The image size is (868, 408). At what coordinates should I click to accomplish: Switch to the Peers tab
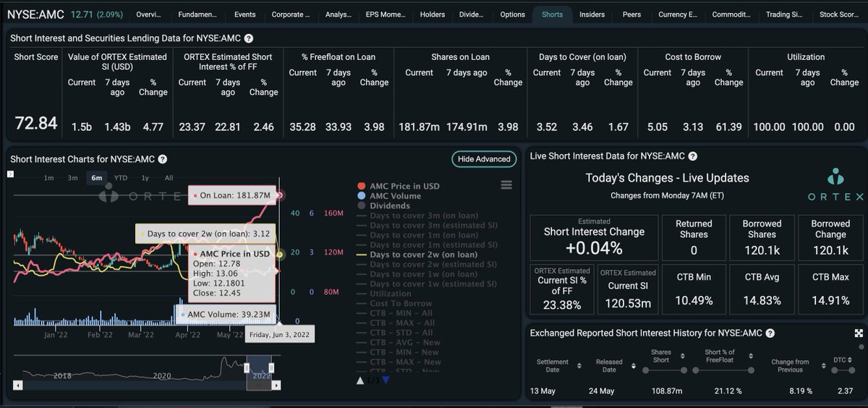point(631,14)
